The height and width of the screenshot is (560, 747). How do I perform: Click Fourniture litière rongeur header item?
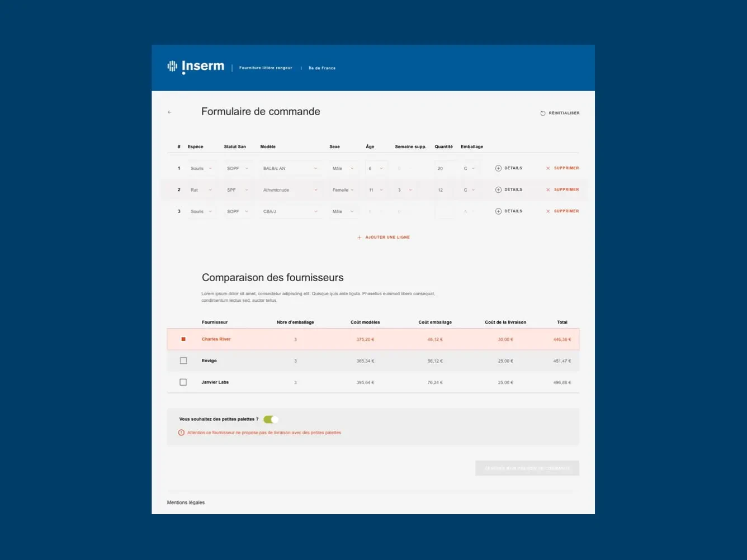click(x=266, y=68)
